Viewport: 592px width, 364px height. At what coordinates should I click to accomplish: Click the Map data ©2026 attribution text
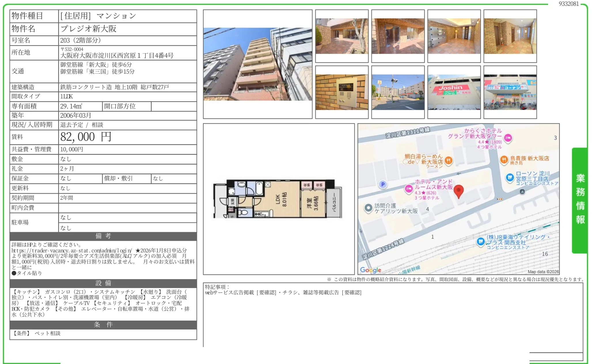coord(543,272)
